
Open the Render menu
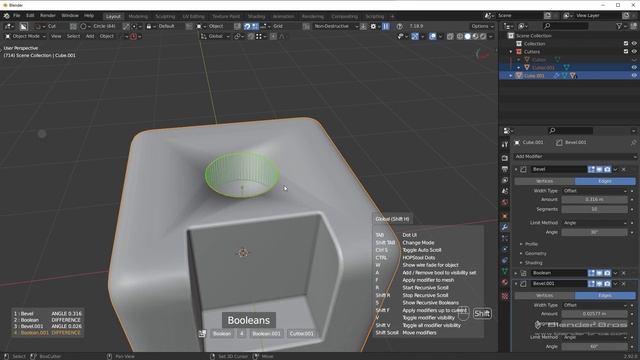pos(48,16)
